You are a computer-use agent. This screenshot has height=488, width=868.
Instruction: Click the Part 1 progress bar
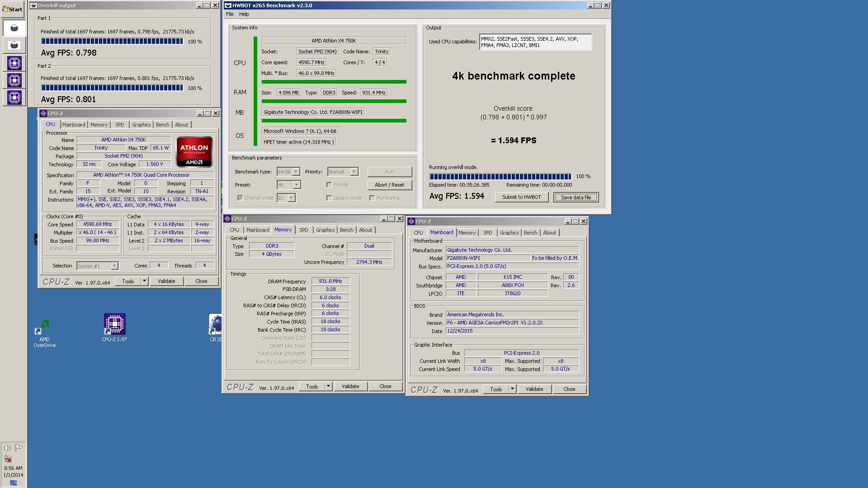point(112,41)
